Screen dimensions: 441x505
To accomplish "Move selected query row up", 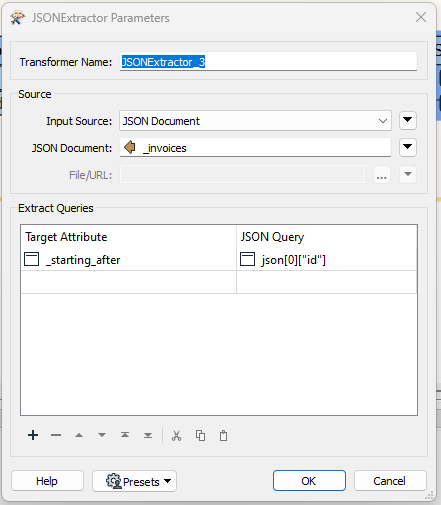I will [x=79, y=435].
